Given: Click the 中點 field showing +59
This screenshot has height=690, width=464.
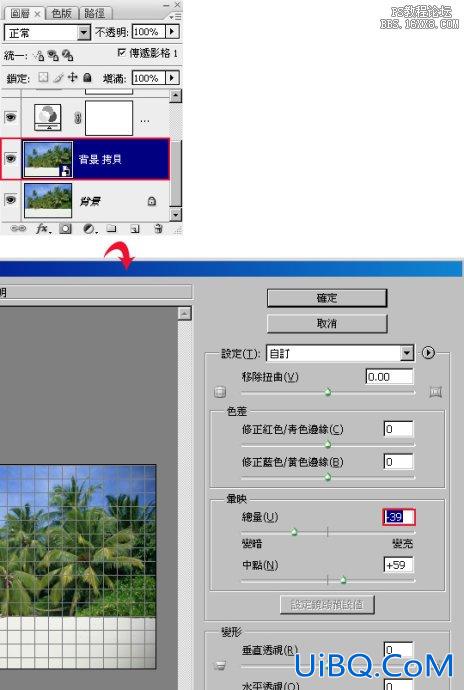Looking at the screenshot, I should [x=398, y=565].
